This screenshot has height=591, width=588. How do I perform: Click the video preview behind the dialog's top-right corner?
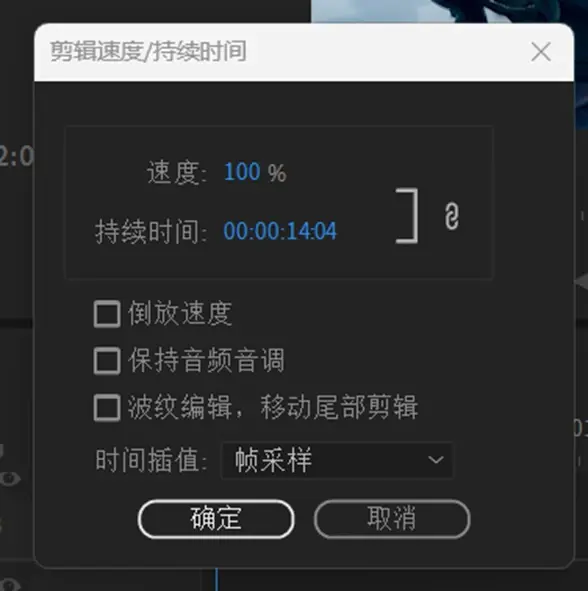449,11
